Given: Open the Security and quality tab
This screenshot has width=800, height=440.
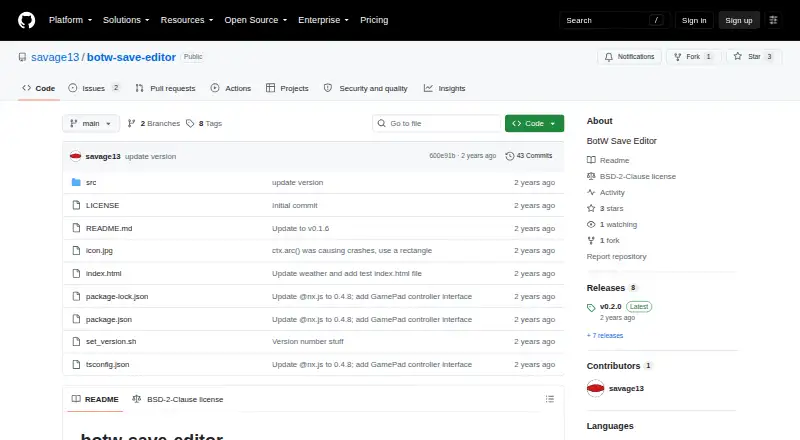Looking at the screenshot, I should pos(366,88).
